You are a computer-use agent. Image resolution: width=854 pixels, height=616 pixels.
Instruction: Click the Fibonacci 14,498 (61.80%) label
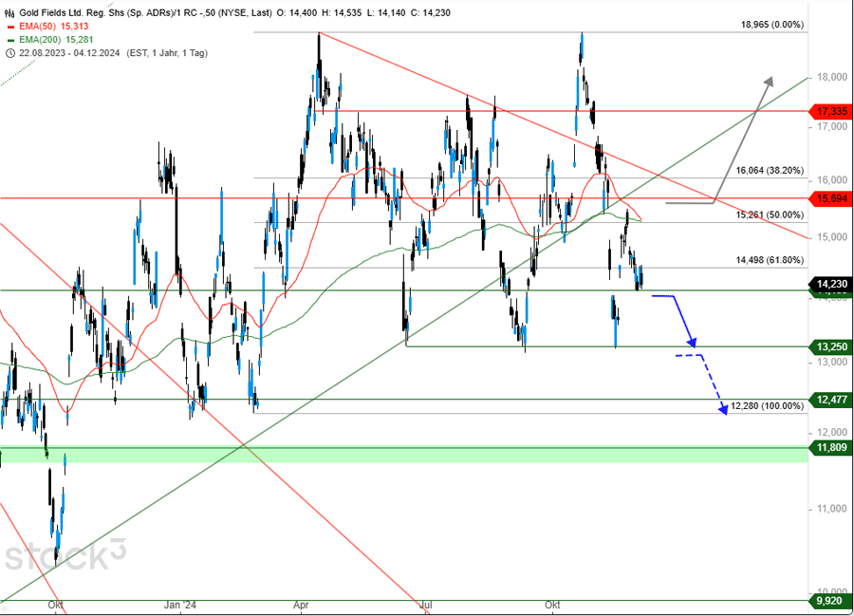point(770,259)
